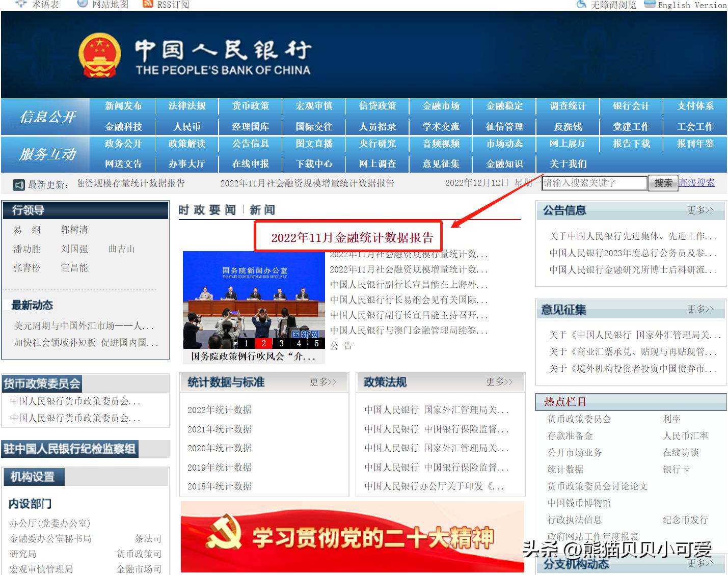
Task: Switch language via the English Version flag icon
Action: click(x=649, y=4)
